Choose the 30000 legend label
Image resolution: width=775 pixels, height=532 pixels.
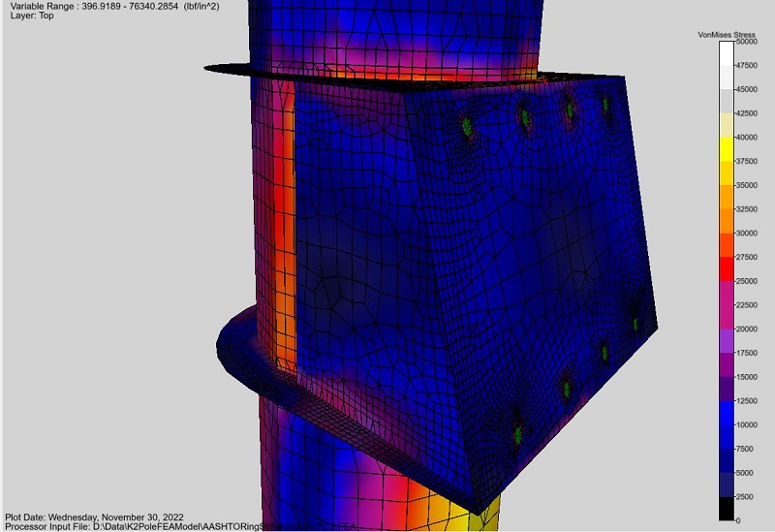[746, 234]
